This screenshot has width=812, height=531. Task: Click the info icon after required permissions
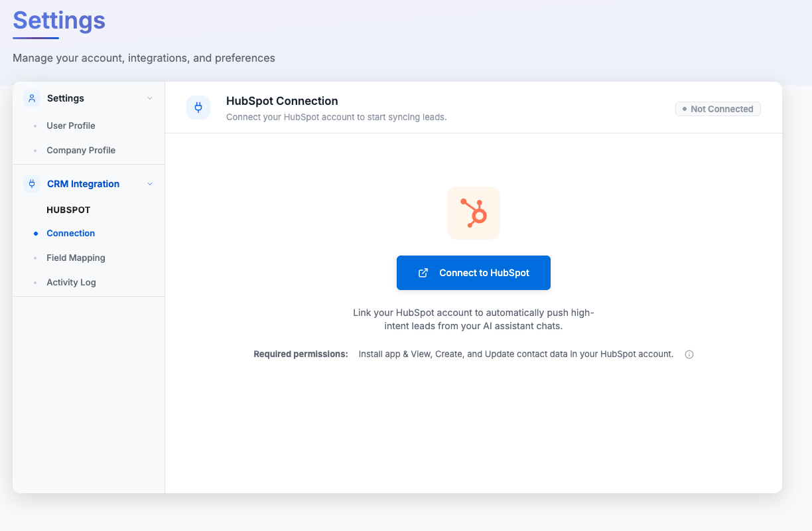click(x=689, y=354)
